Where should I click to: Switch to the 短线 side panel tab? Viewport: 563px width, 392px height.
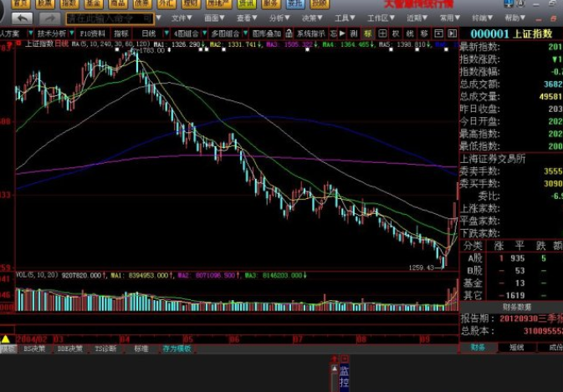click(x=517, y=347)
